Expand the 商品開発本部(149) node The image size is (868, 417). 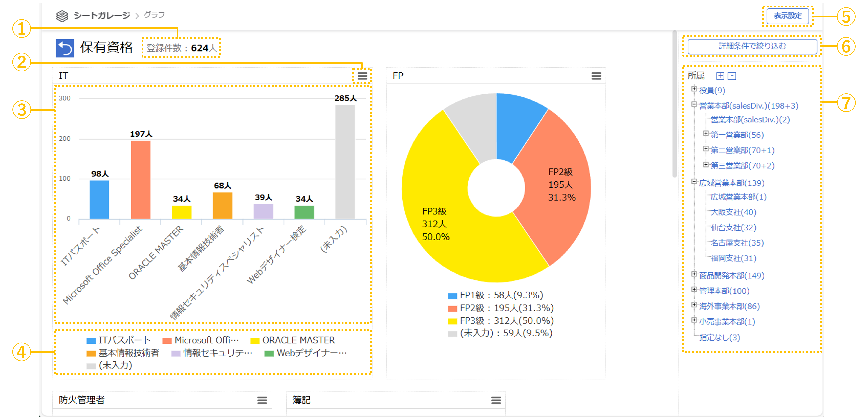(x=694, y=274)
